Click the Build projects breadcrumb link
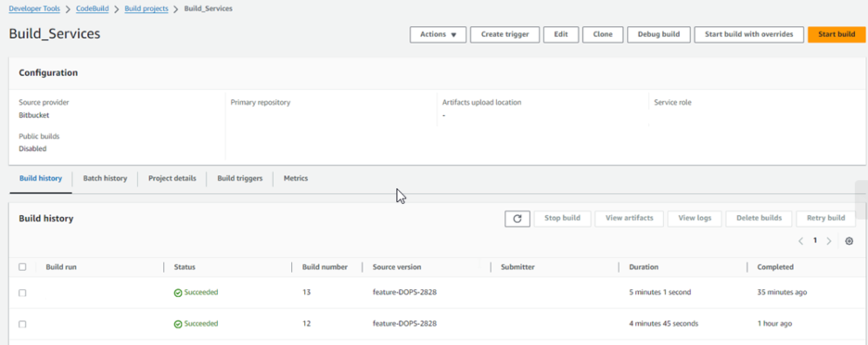This screenshot has height=345, width=868. point(147,9)
